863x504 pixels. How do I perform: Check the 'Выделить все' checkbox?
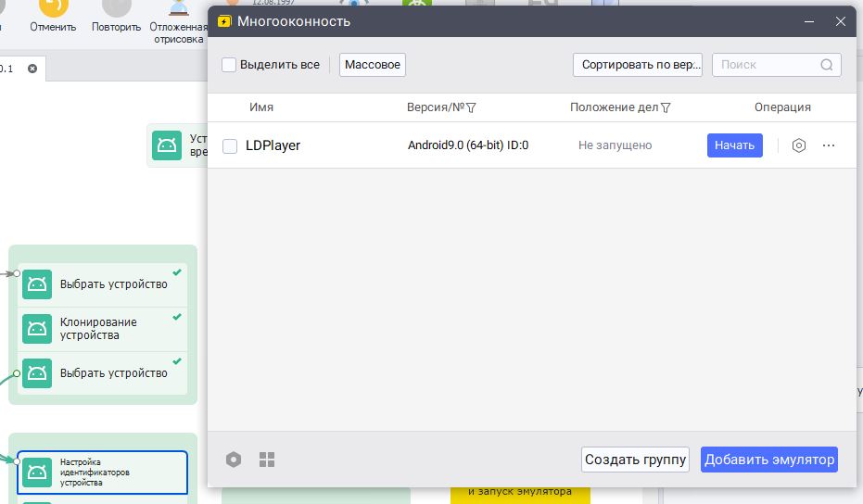point(229,65)
